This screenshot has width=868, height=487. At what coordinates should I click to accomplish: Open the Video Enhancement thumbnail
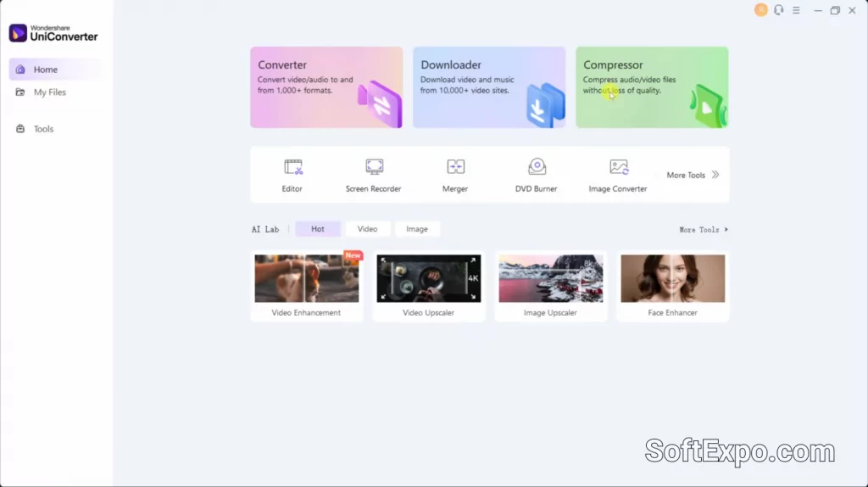(306, 279)
